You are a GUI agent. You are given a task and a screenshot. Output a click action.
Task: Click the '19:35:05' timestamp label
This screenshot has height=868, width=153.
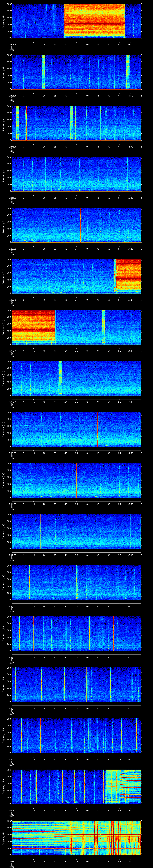pyautogui.click(x=12, y=197)
